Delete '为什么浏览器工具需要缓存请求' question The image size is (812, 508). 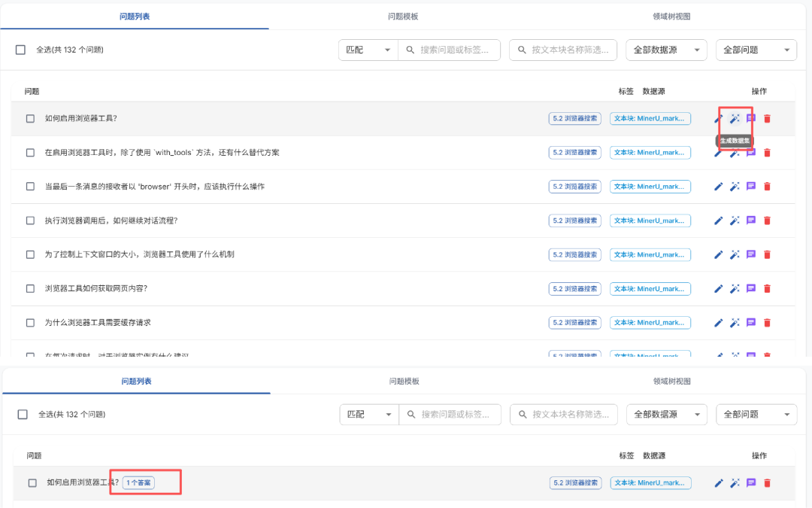point(768,322)
